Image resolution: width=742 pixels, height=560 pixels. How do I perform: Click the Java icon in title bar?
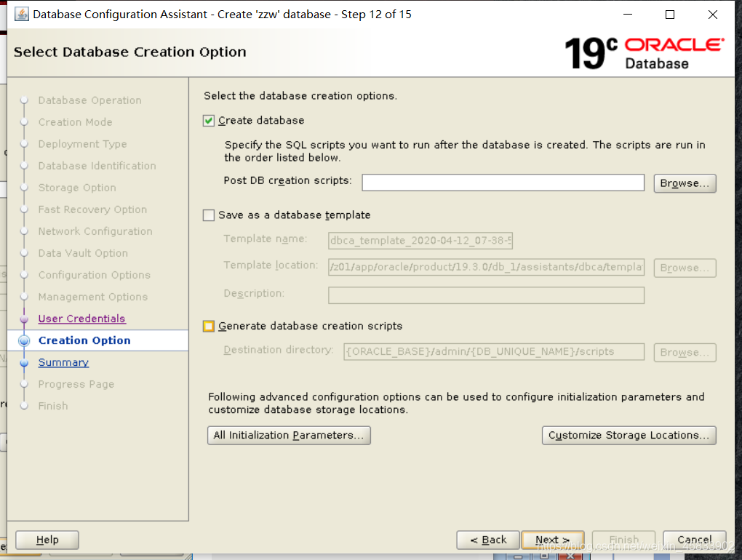(21, 15)
